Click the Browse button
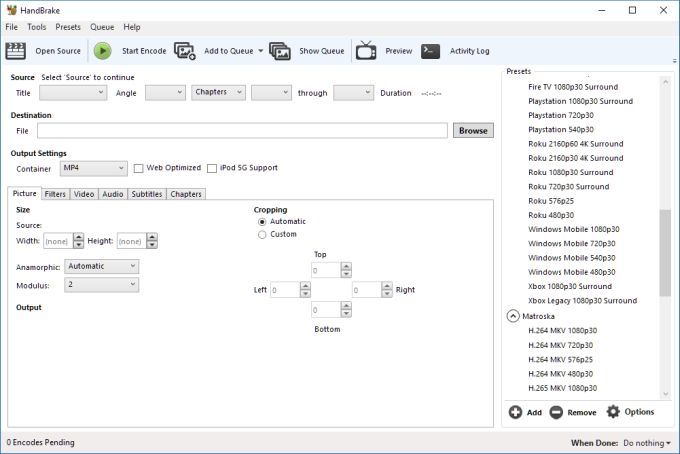680x454 pixels. 473,131
